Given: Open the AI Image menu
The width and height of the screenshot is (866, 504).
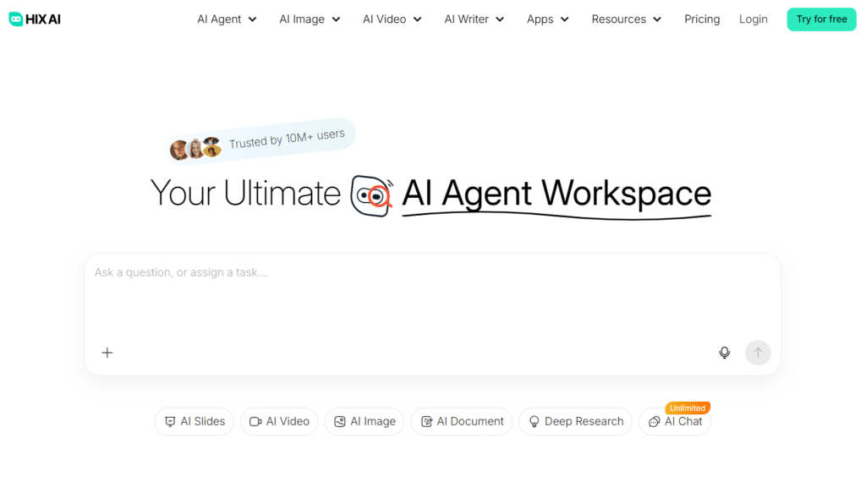Looking at the screenshot, I should tap(310, 19).
